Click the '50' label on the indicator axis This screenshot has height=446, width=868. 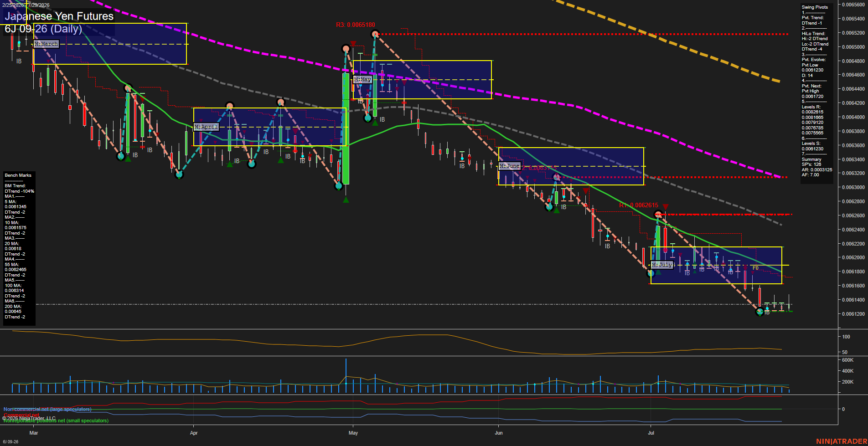[x=845, y=352]
